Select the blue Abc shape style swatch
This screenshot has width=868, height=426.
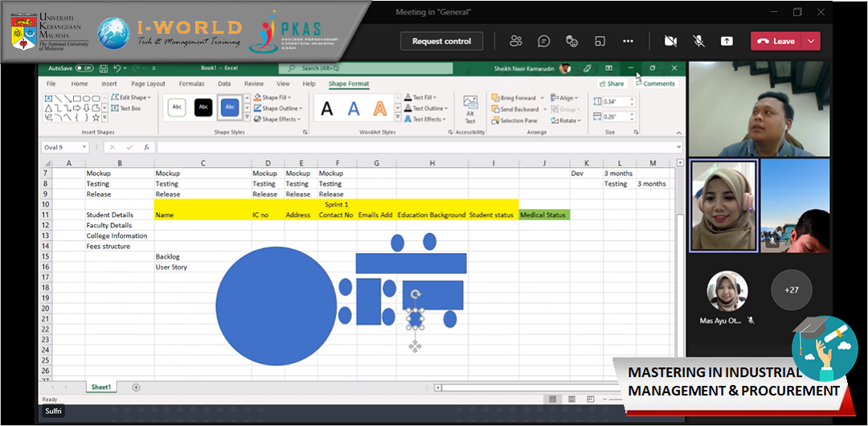pos(230,107)
